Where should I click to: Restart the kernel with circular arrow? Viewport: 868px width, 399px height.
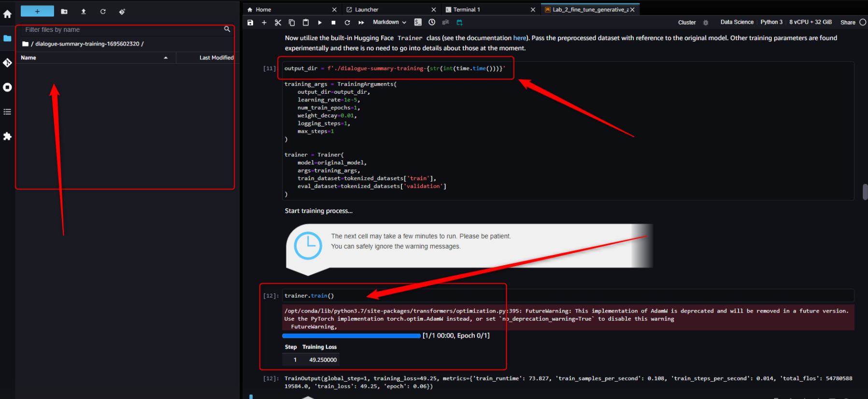[x=347, y=22]
